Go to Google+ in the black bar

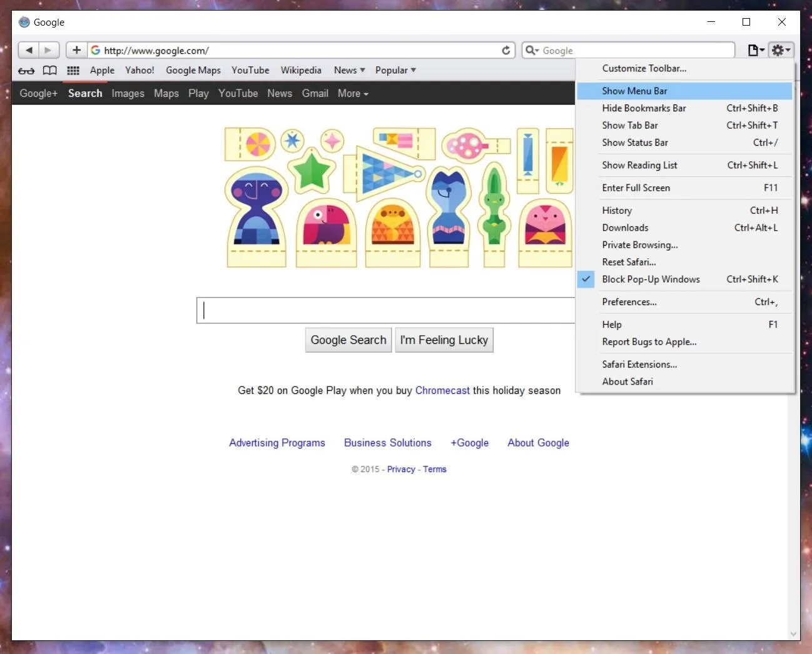(39, 93)
